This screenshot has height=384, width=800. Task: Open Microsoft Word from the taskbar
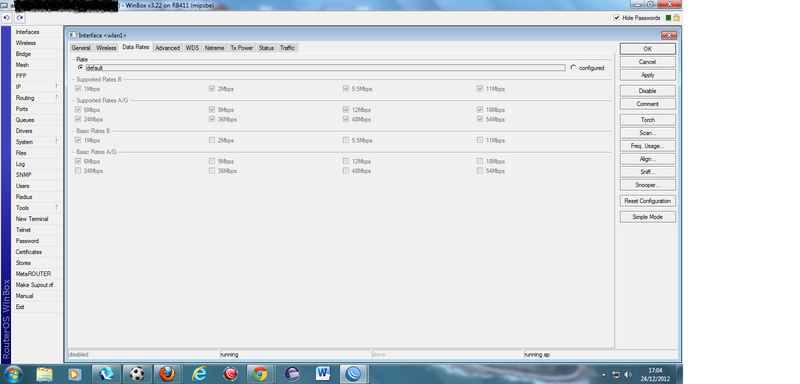pyautogui.click(x=322, y=374)
